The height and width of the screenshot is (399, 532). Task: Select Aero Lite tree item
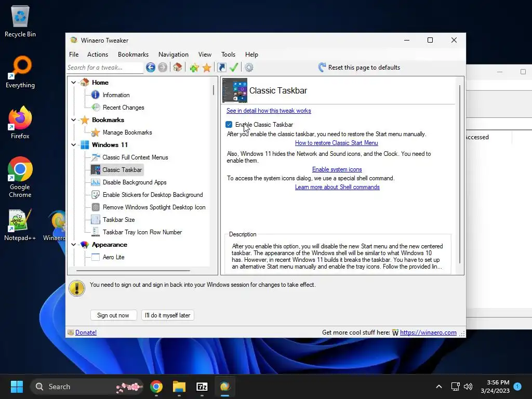[114, 257]
